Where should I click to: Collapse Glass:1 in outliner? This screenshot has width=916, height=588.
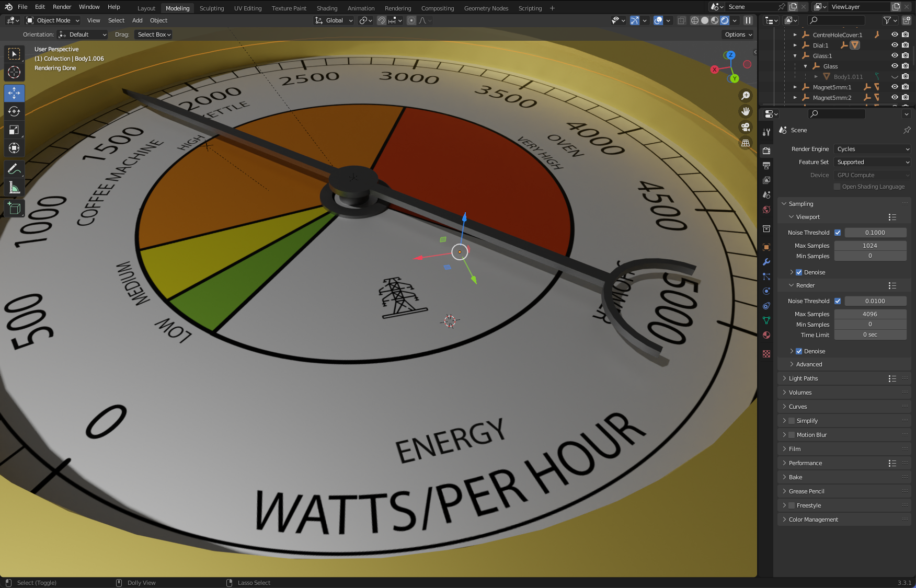(795, 56)
